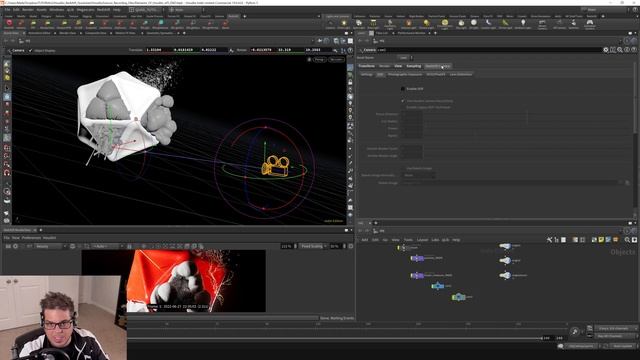This screenshot has height=360, width=640.
Task: Open the Photographic Exposure sub-tab
Action: [x=405, y=74]
